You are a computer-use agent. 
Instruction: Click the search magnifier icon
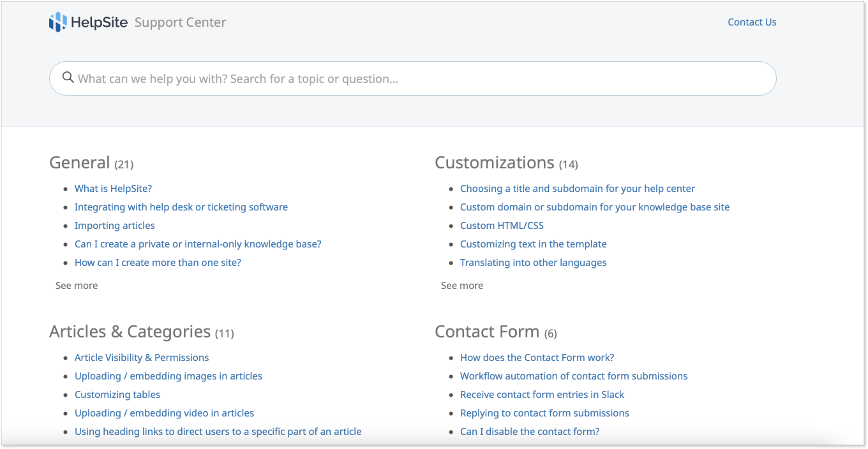tap(68, 78)
